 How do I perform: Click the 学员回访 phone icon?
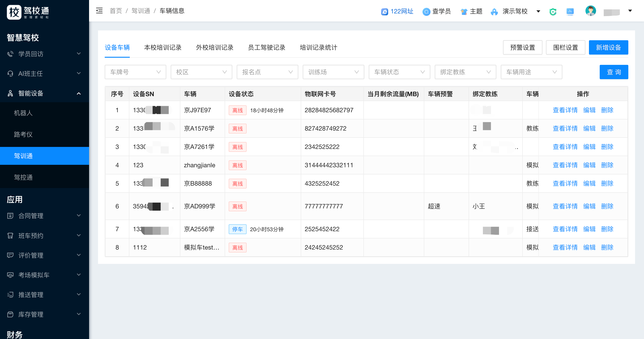10,54
